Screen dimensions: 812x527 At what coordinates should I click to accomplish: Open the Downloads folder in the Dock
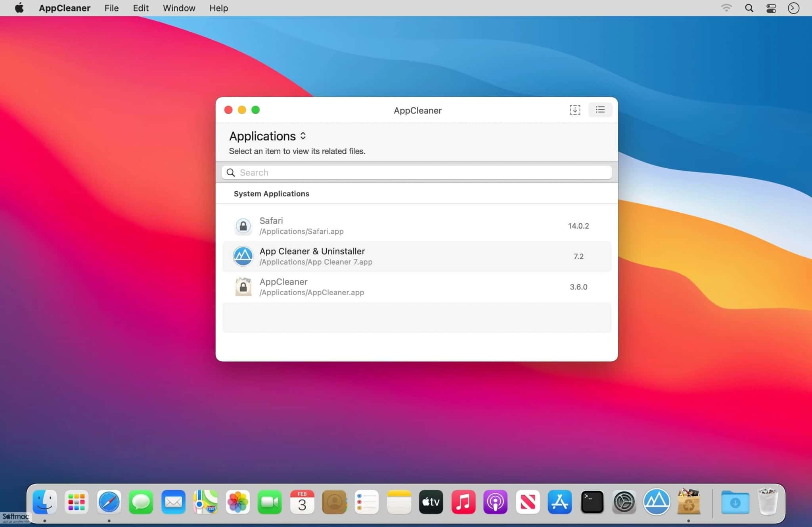click(735, 502)
